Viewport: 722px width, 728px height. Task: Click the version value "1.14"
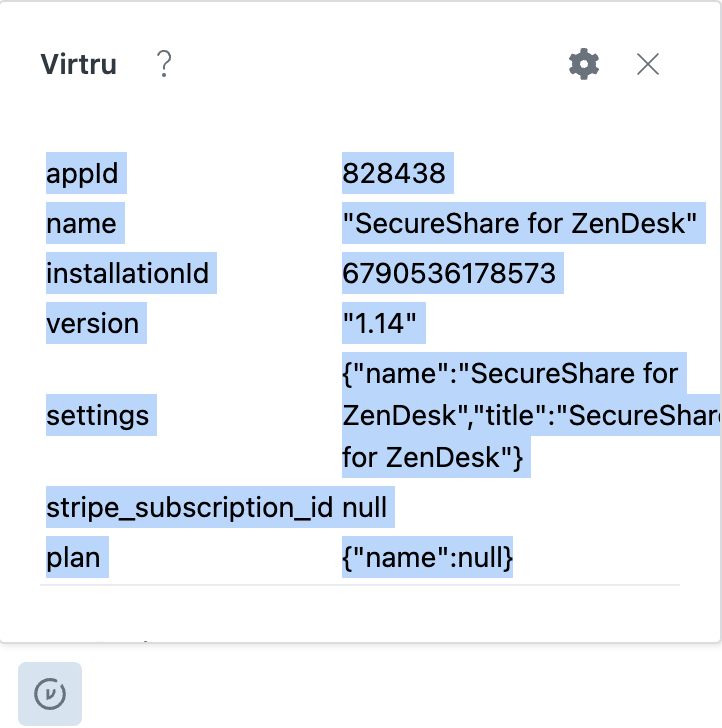coord(379,323)
